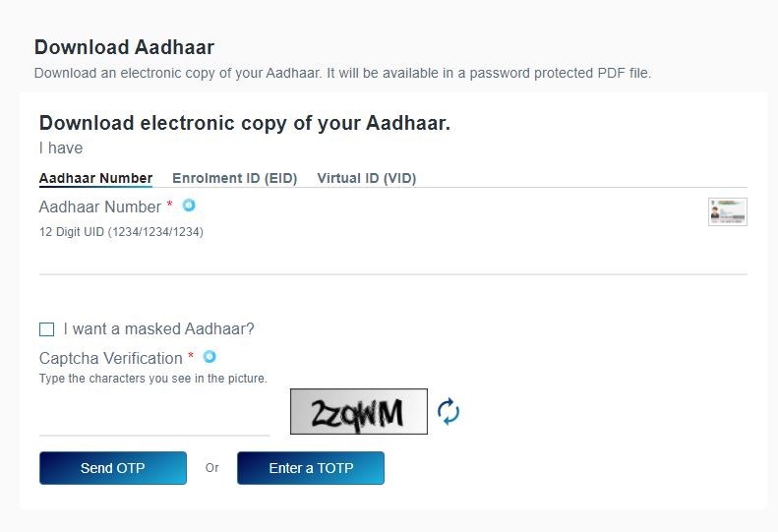Refresh the captcha image
The width and height of the screenshot is (778, 532).
(449, 411)
